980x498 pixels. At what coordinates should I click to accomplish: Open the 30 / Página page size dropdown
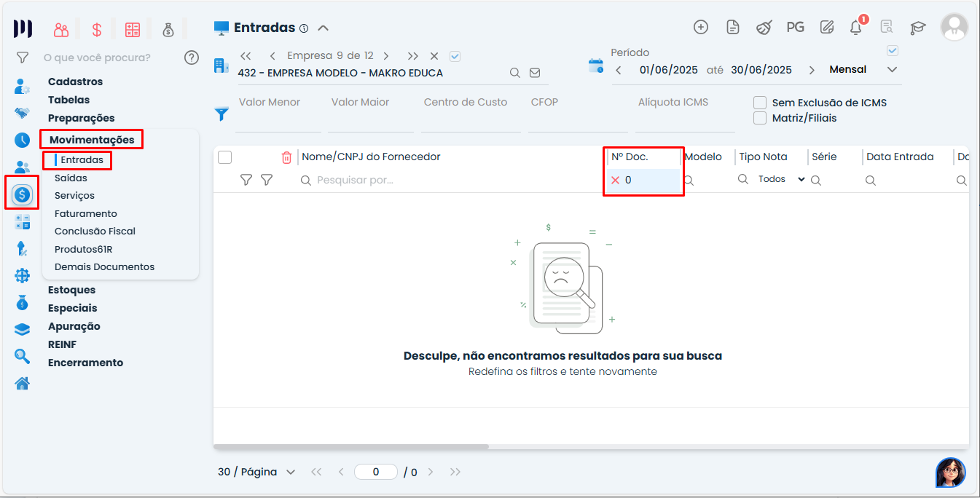[x=255, y=472]
